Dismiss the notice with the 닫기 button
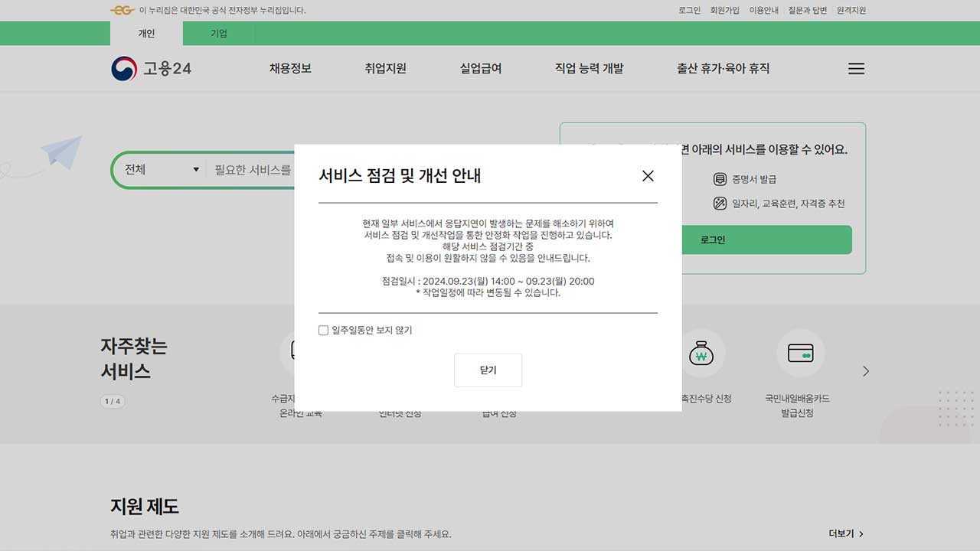The height and width of the screenshot is (551, 980). pyautogui.click(x=488, y=370)
